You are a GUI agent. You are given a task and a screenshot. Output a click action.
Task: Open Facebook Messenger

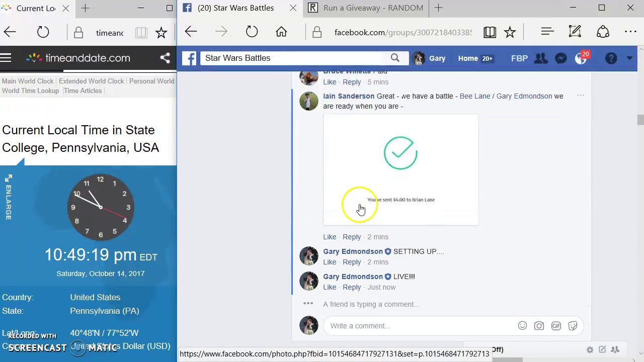click(x=561, y=58)
